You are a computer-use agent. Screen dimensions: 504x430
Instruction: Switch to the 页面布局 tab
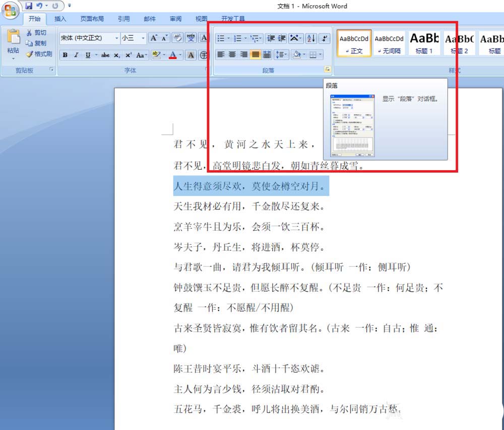(92, 19)
